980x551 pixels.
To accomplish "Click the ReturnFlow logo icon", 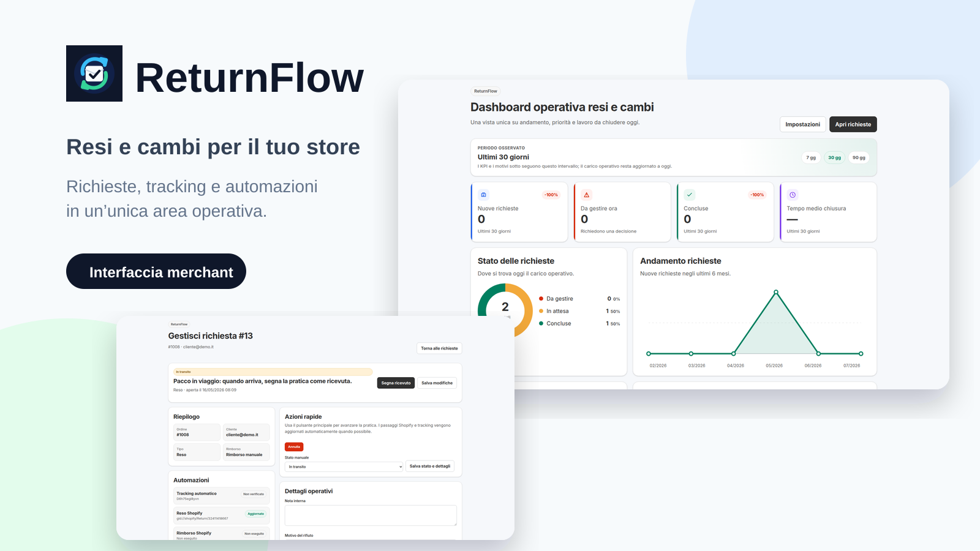I will pos(94,73).
